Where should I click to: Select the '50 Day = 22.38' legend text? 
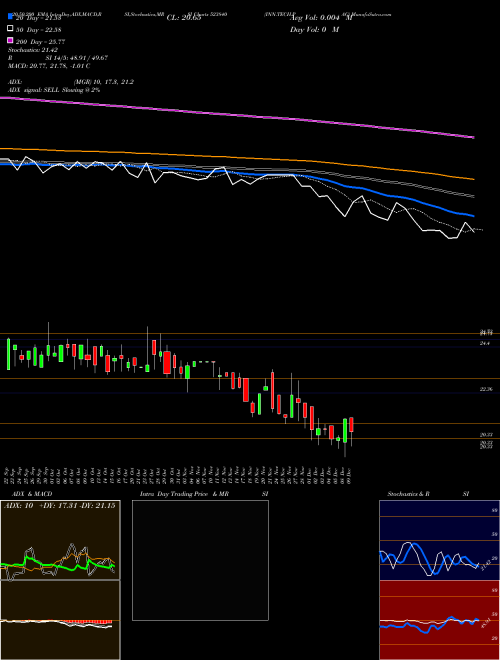tap(39, 29)
